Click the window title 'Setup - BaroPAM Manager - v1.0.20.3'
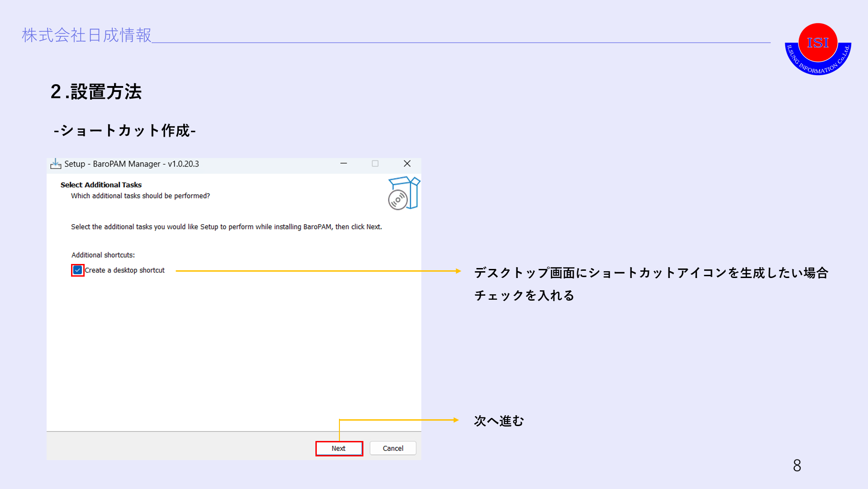The width and height of the screenshot is (868, 489). 132,164
